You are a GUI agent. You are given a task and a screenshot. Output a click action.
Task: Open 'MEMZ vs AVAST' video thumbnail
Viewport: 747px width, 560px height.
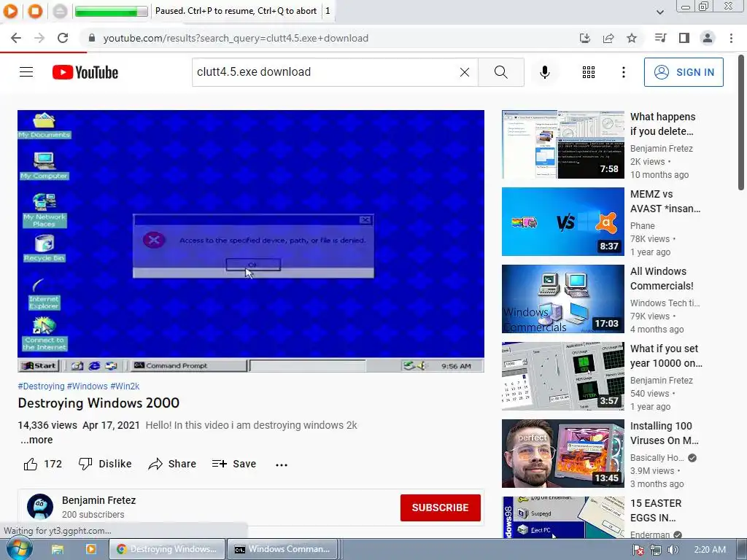(562, 222)
